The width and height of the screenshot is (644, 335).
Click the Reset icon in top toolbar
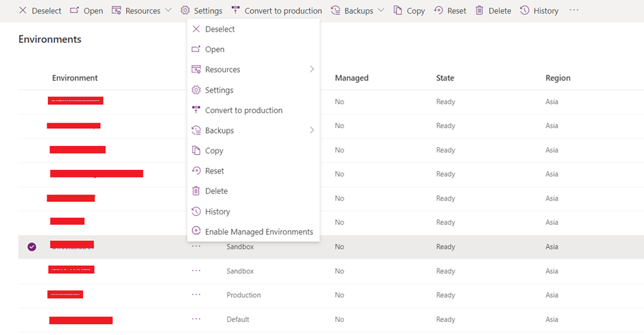(438, 11)
